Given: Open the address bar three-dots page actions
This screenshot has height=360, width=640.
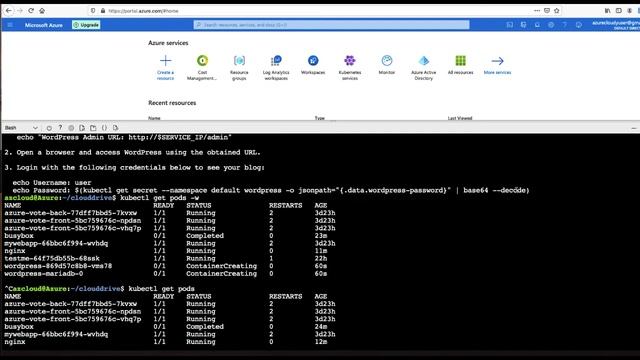Looking at the screenshot, I should point(537,11).
